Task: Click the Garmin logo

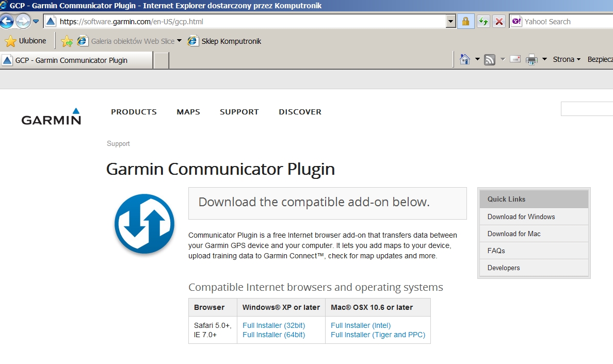Action: coord(51,117)
